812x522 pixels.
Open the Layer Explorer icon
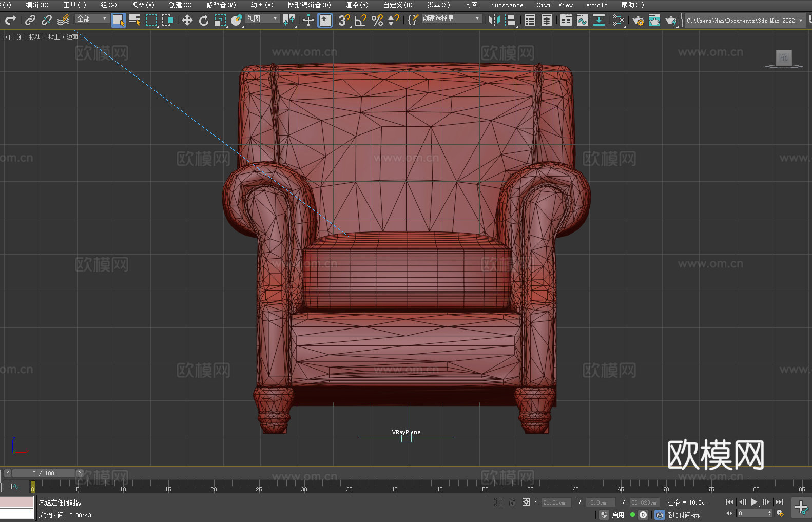pyautogui.click(x=547, y=20)
